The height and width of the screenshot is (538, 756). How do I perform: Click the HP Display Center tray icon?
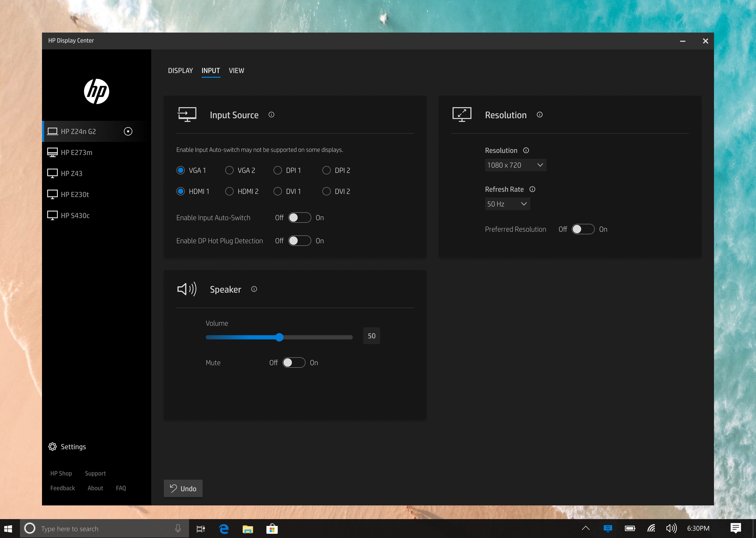(608, 528)
